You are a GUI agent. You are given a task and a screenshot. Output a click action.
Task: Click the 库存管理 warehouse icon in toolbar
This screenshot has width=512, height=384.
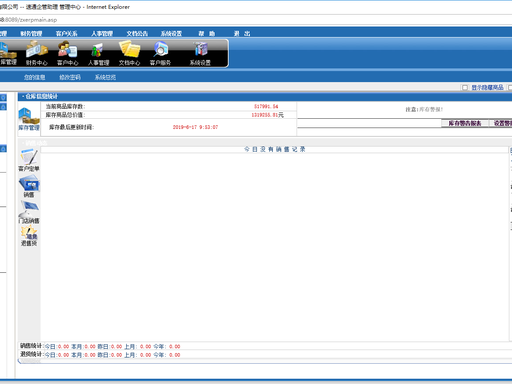7,53
